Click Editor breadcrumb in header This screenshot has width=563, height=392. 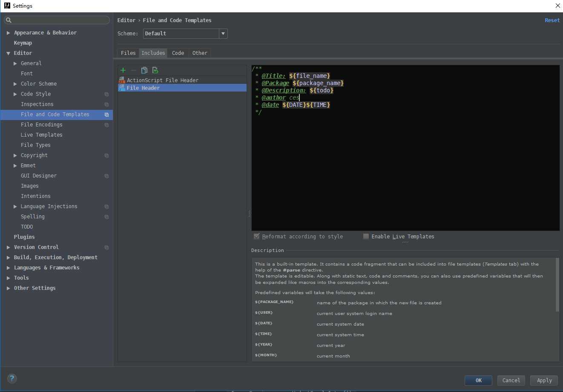pos(126,20)
